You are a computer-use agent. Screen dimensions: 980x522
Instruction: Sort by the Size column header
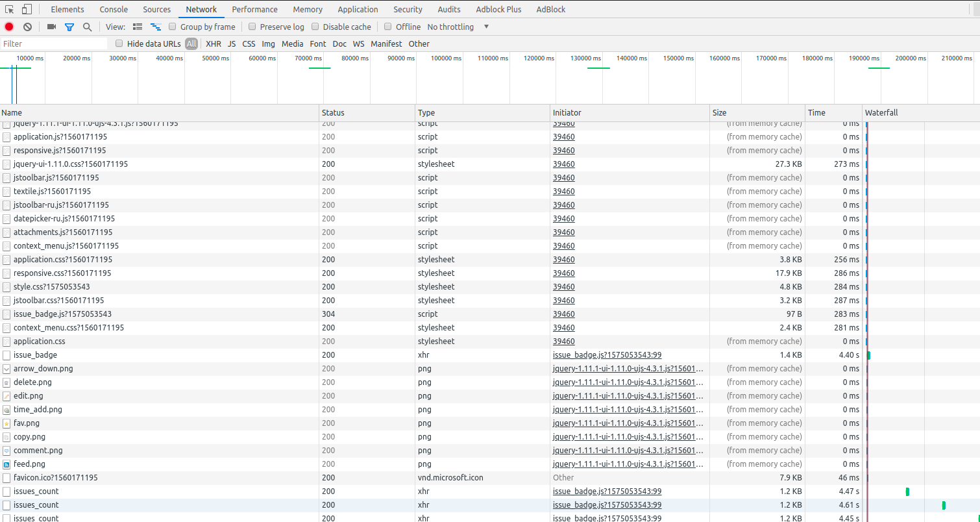click(x=758, y=112)
